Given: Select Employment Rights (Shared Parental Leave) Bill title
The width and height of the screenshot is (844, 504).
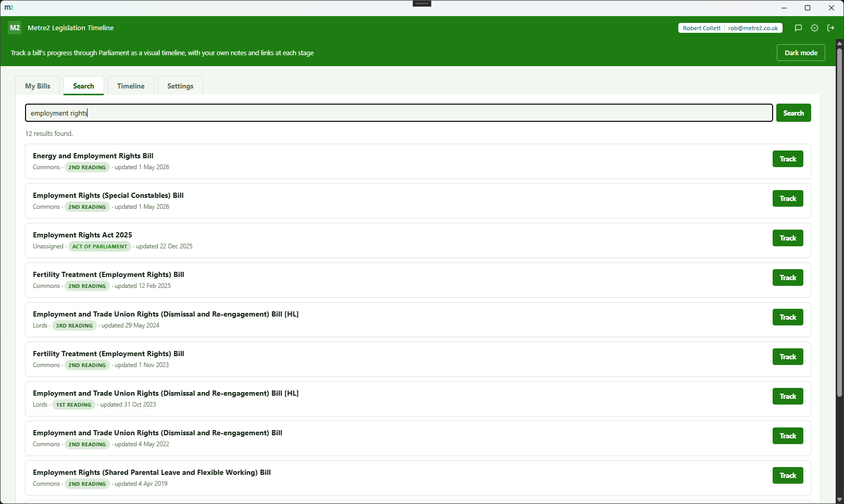Looking at the screenshot, I should pyautogui.click(x=152, y=472).
